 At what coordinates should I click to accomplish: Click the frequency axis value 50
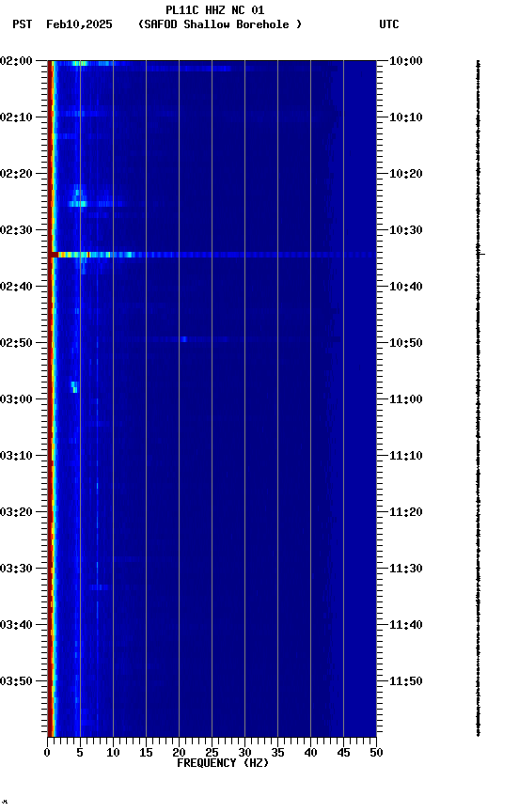click(x=376, y=753)
